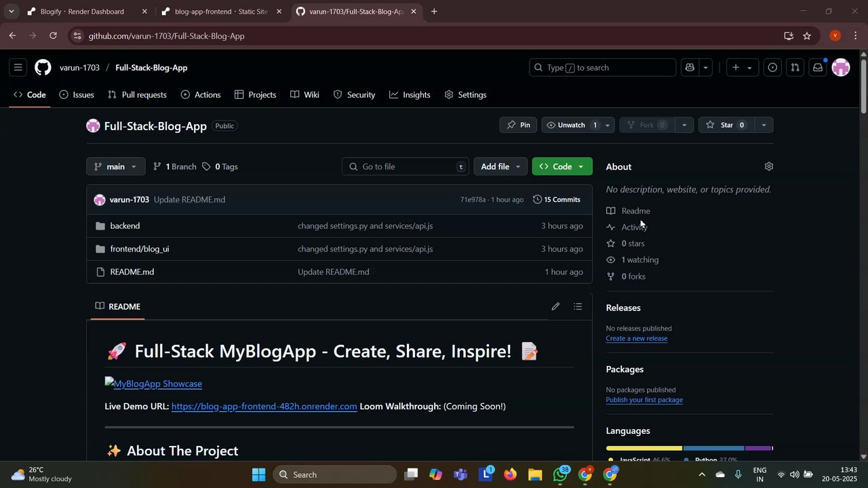Go to the GitHub homepage via logo

[43, 68]
